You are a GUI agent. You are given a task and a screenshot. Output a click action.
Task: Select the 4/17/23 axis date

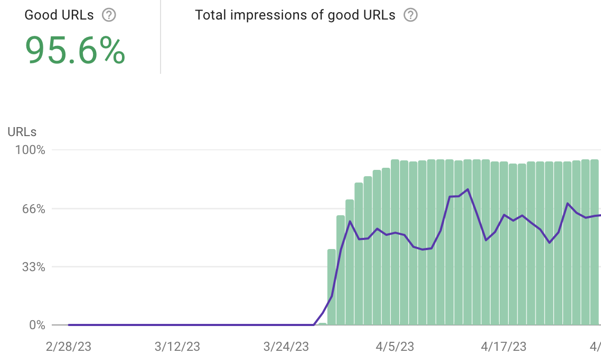pyautogui.click(x=503, y=347)
